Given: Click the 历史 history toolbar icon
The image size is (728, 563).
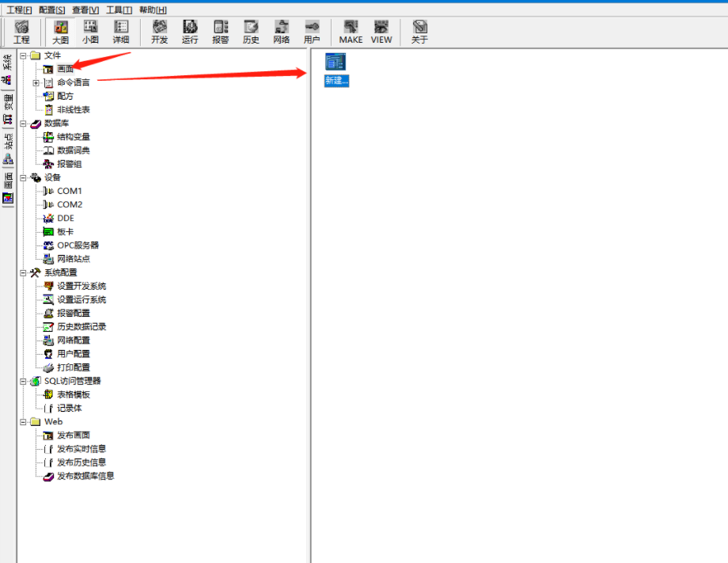Looking at the screenshot, I should point(251,32).
